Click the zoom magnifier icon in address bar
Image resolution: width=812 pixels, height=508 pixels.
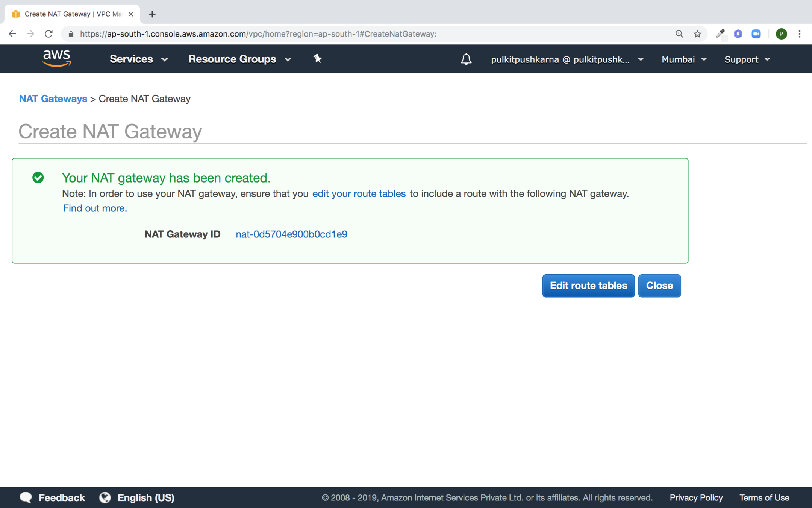679,34
